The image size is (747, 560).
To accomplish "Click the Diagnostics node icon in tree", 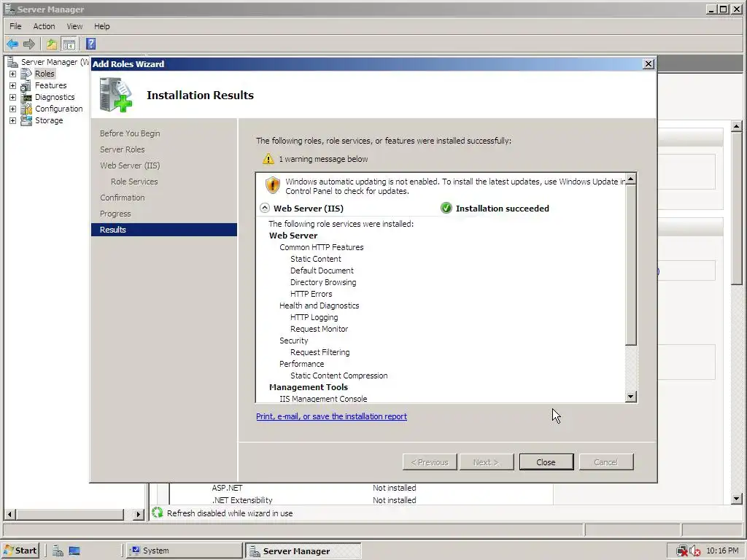I will pyautogui.click(x=26, y=97).
